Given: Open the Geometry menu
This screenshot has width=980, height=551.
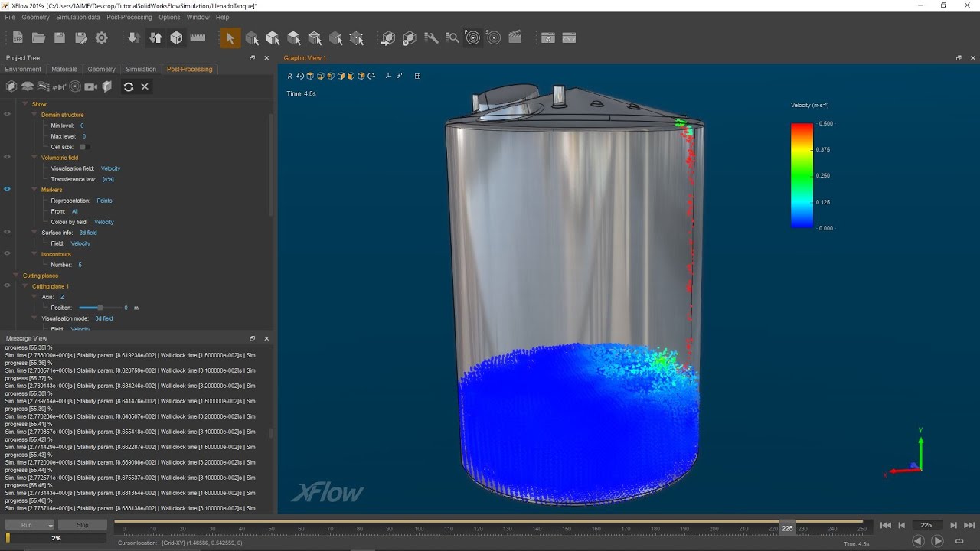Looking at the screenshot, I should (35, 17).
